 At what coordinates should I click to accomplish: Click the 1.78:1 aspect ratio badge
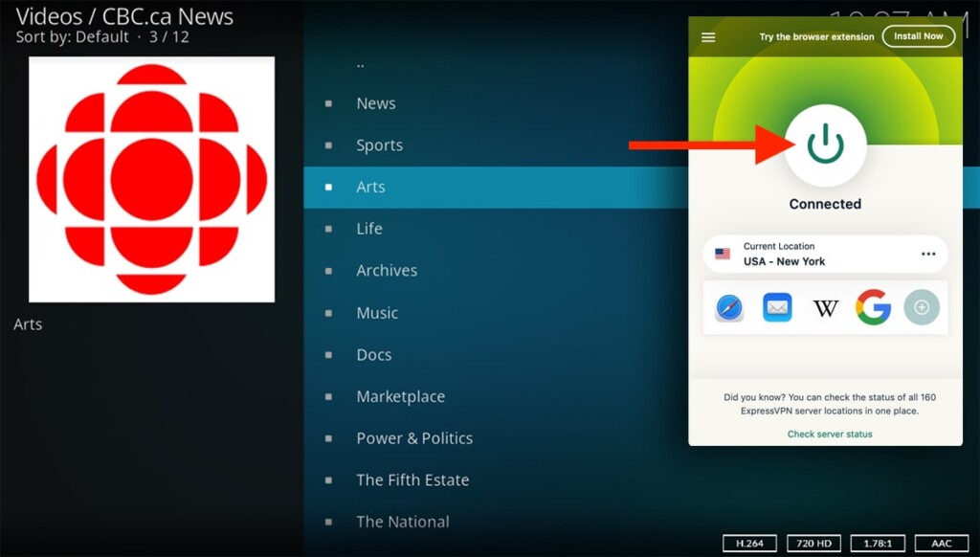pos(879,544)
